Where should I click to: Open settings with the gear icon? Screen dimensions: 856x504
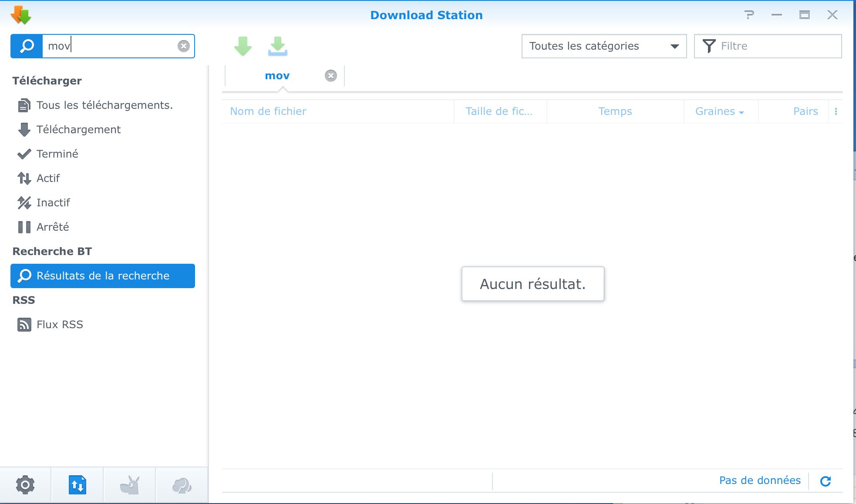[25, 485]
